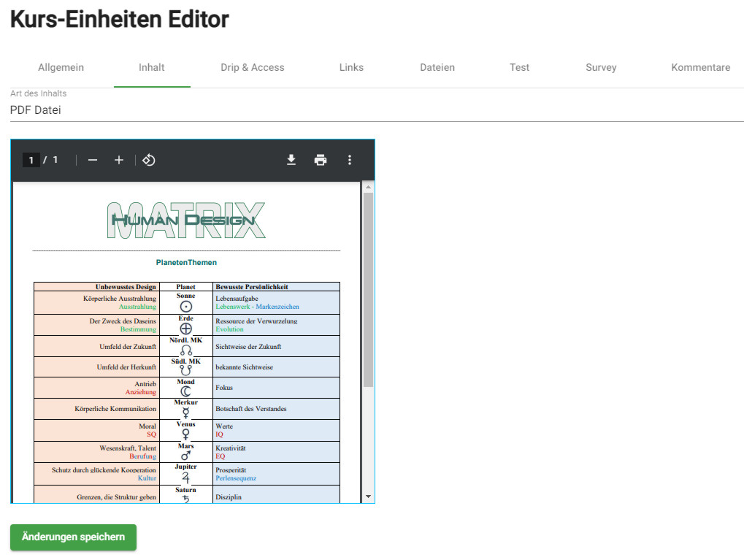The image size is (744, 560).
Task: Open the Dateien tab
Action: [437, 67]
